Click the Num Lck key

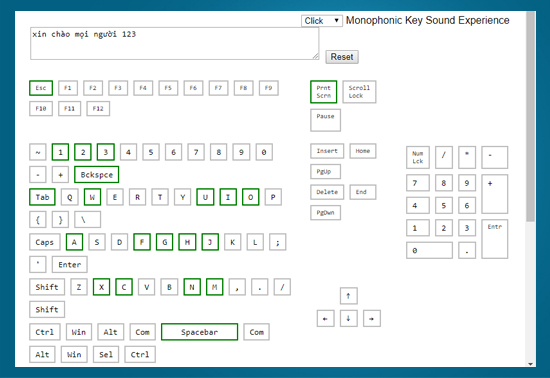(418, 158)
